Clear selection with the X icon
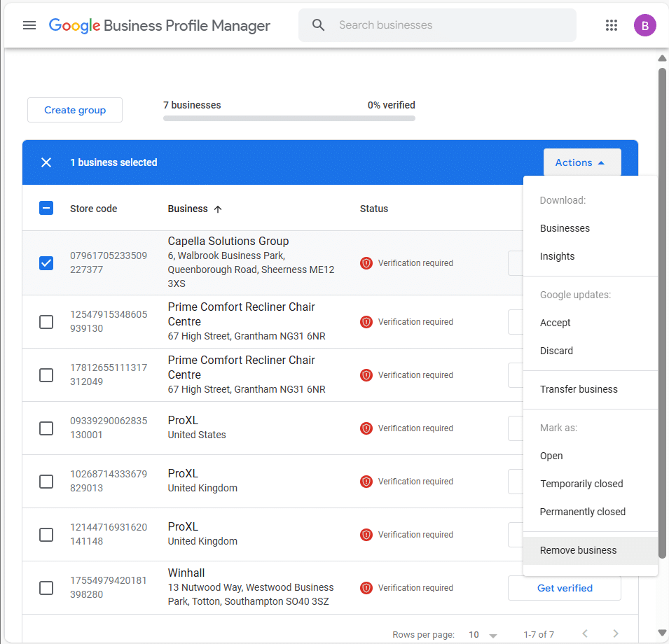Image resolution: width=669 pixels, height=644 pixels. 46,162
